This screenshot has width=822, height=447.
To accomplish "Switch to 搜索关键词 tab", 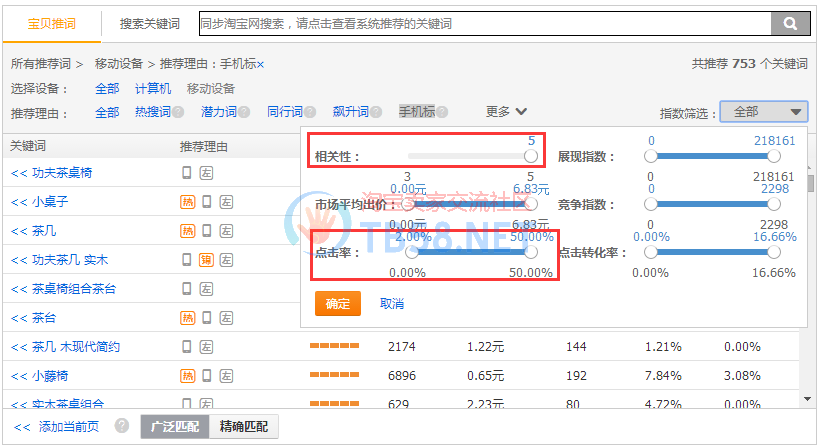I will 150,23.
